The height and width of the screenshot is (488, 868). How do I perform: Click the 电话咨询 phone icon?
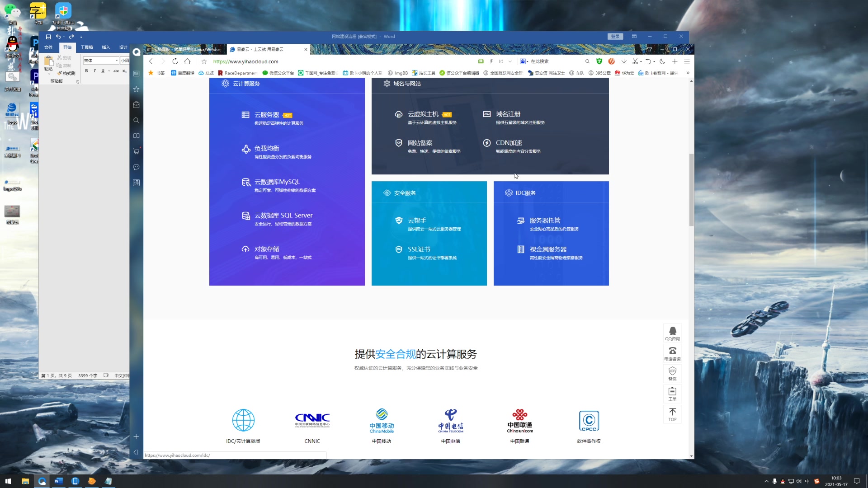tap(672, 353)
